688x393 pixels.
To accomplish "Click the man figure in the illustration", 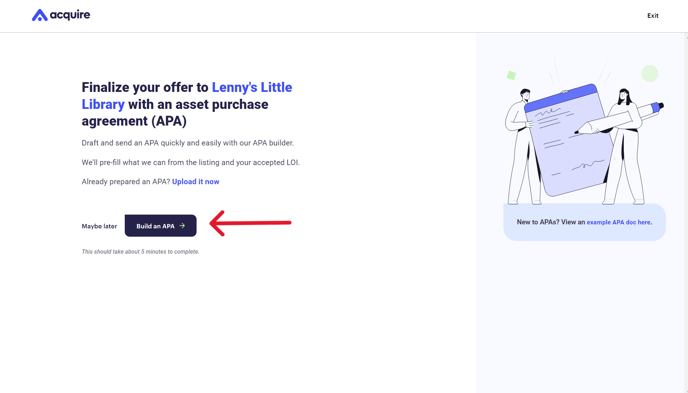I will [x=521, y=147].
